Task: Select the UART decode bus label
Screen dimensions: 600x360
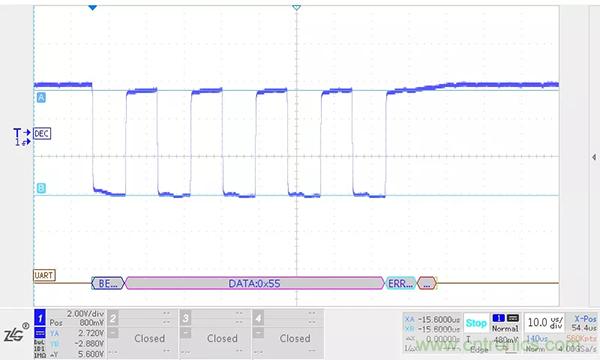Action: (x=44, y=275)
